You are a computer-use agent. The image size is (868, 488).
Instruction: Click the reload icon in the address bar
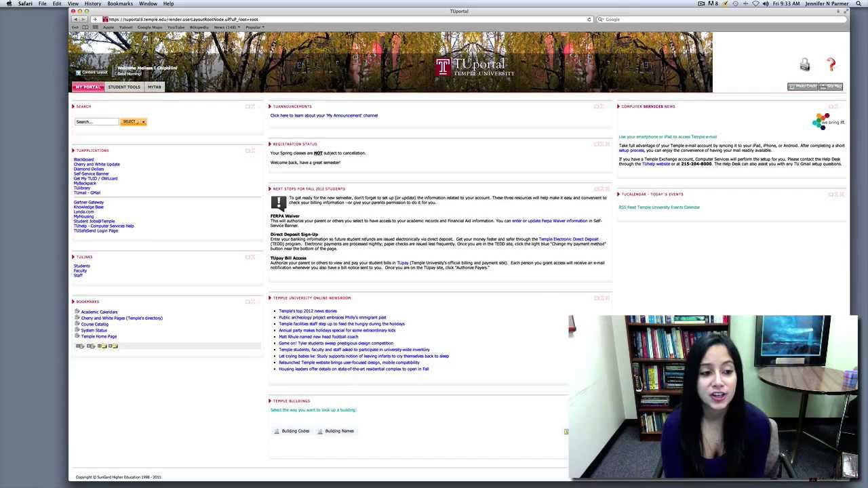pyautogui.click(x=589, y=19)
